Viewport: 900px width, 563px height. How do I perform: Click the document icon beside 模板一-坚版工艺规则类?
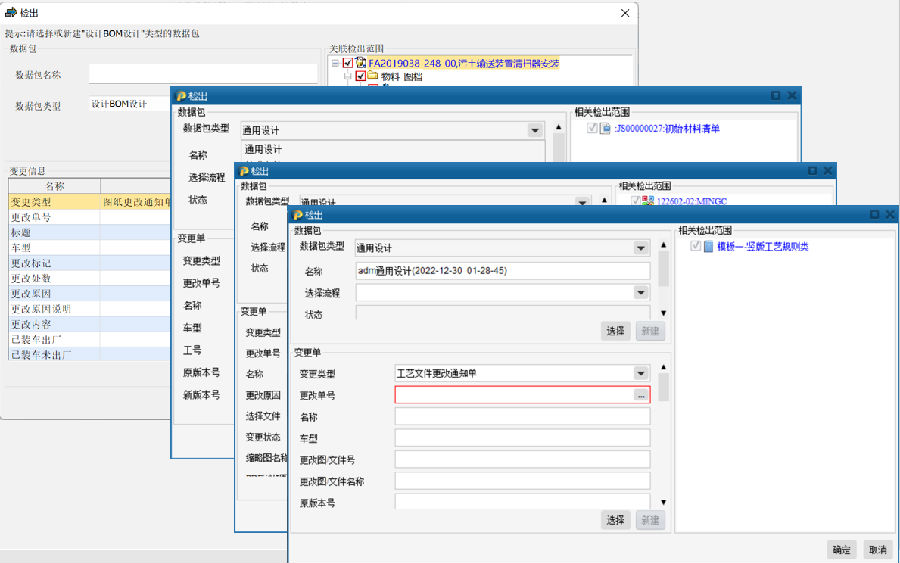tap(708, 247)
